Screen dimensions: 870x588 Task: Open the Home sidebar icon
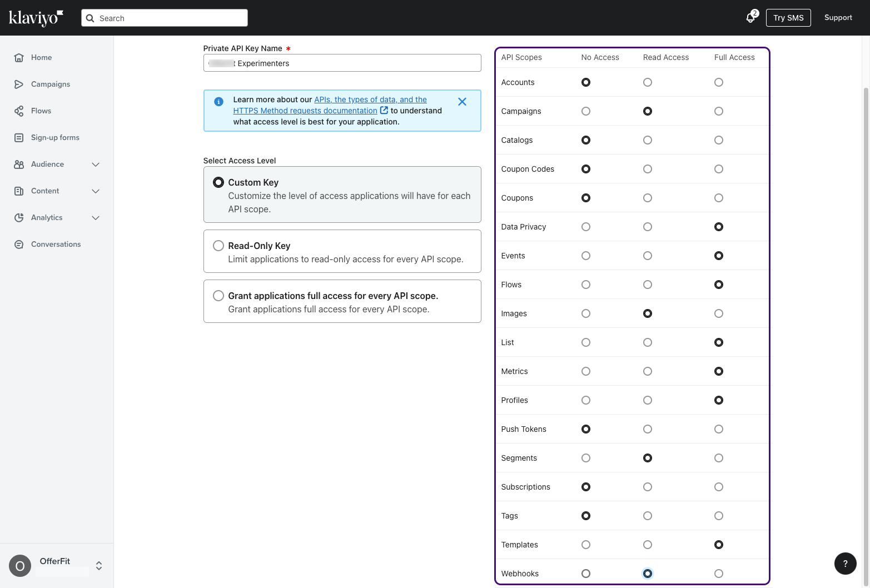pos(19,57)
